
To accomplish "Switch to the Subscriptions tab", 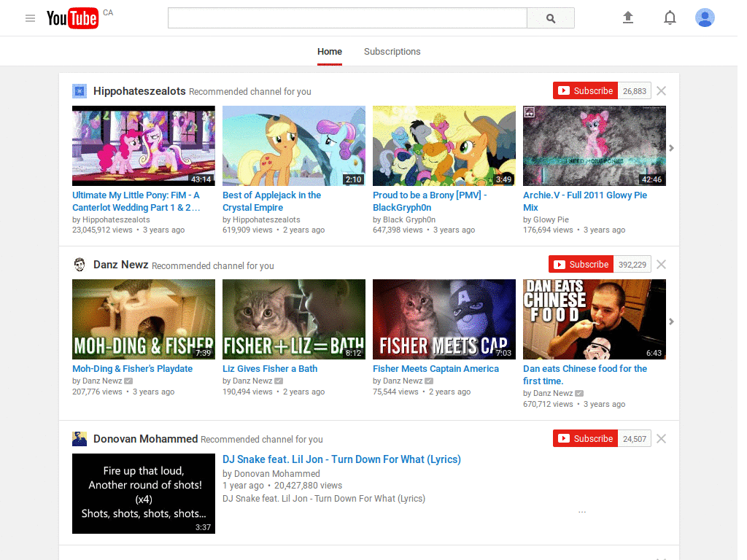I will coord(392,52).
